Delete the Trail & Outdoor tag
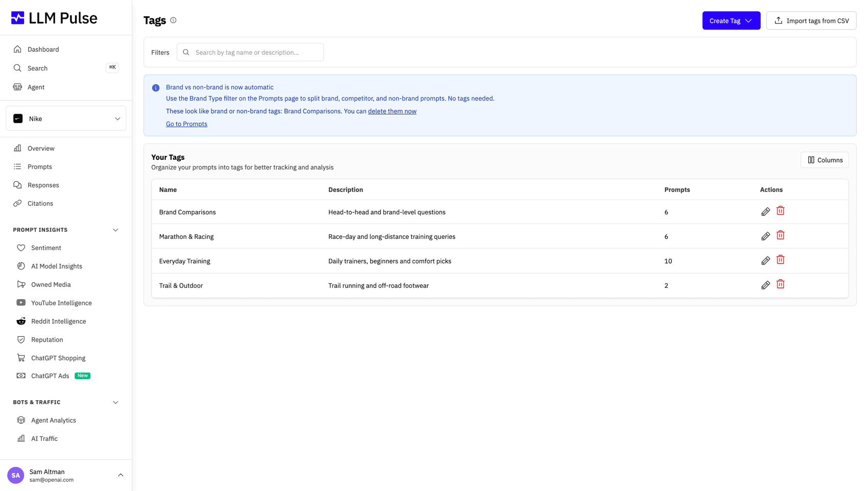The width and height of the screenshot is (868, 491). [x=780, y=284]
